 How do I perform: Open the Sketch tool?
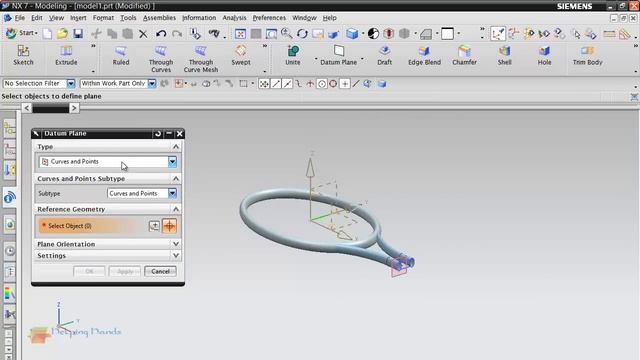23,55
